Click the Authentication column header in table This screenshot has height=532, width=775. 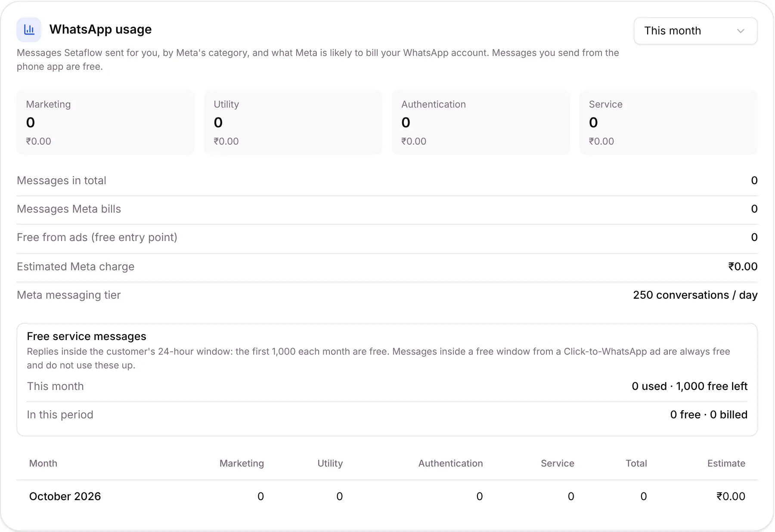[x=450, y=463]
